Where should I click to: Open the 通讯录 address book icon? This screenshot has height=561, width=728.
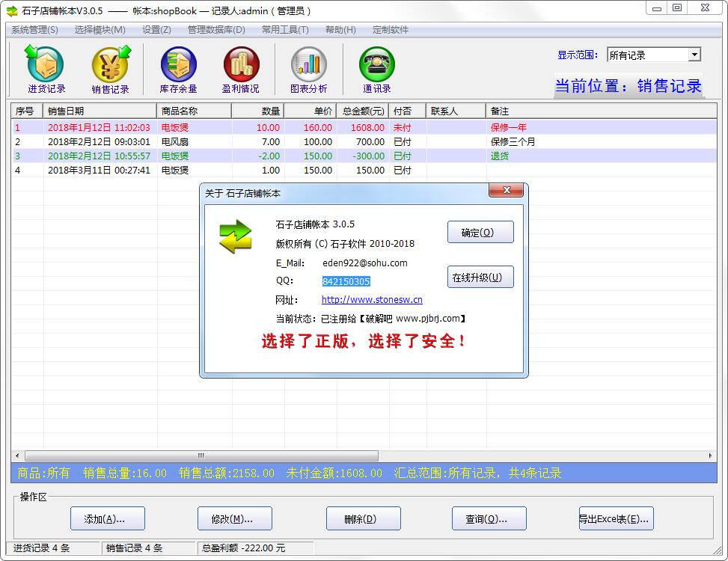tap(376, 70)
